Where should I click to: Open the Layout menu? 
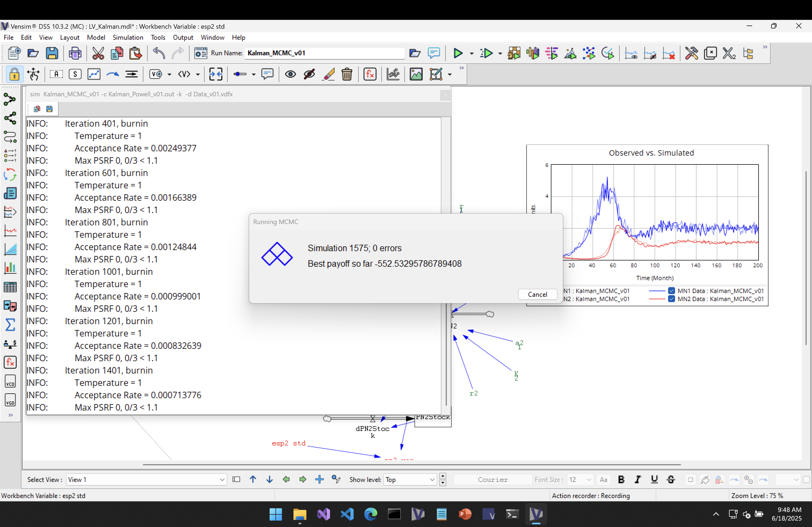(x=70, y=37)
